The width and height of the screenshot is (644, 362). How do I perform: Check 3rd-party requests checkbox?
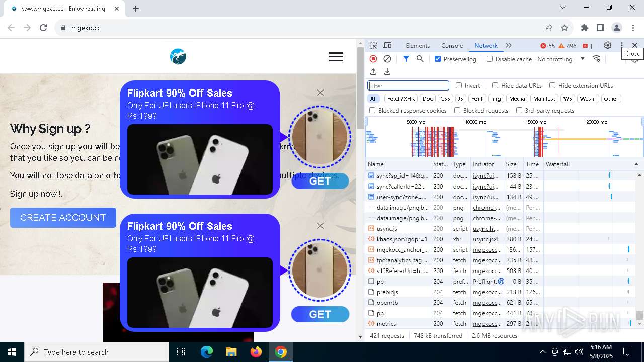pos(519,110)
